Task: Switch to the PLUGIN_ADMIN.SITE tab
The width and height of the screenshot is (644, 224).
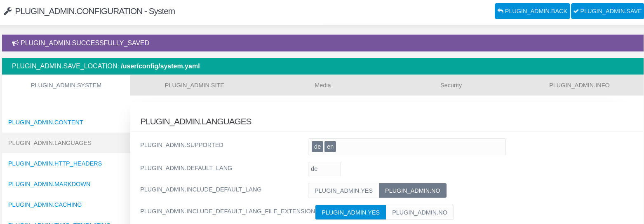Action: (x=195, y=85)
